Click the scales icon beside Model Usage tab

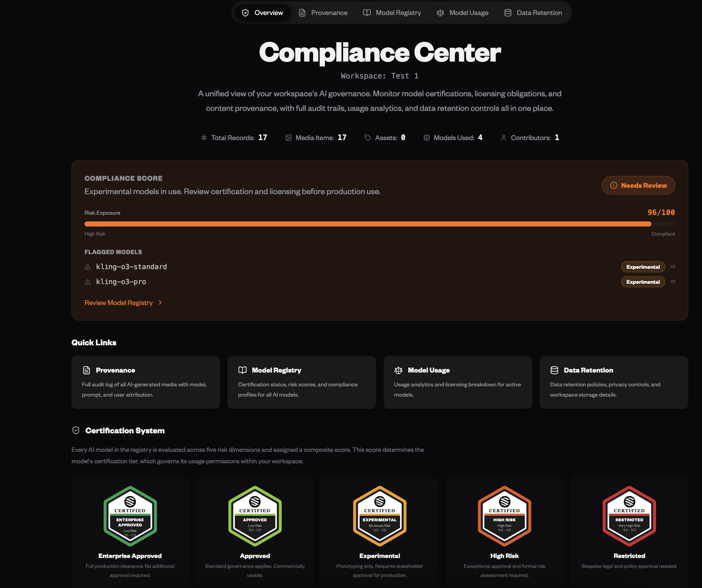440,13
